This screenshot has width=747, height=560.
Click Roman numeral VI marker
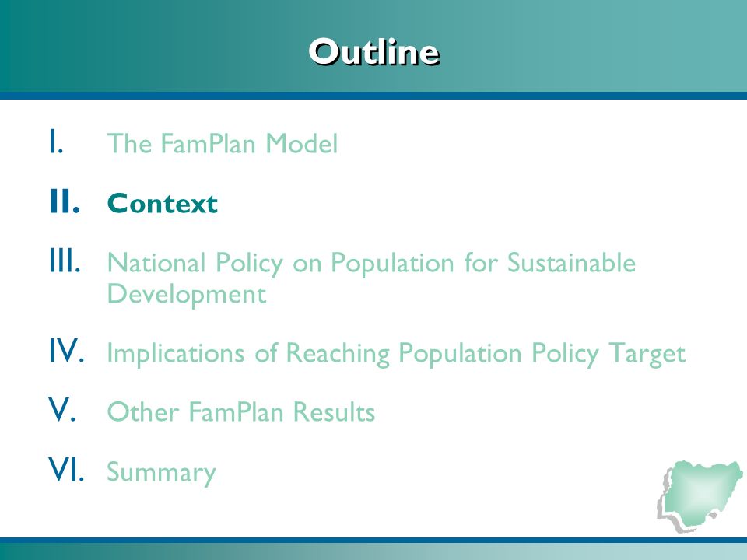(x=67, y=469)
